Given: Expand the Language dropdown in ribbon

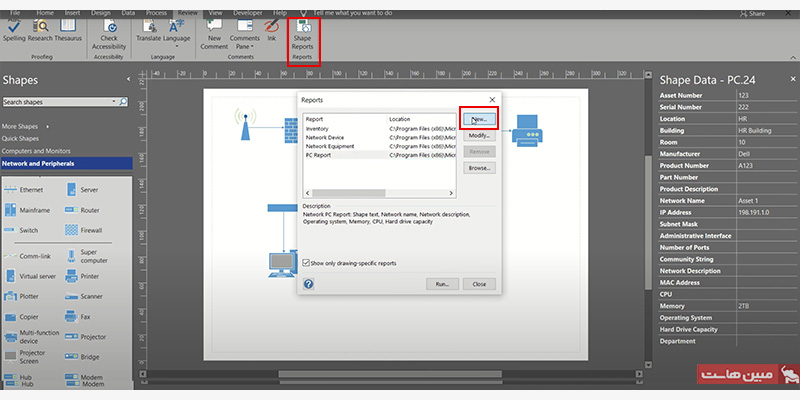Looking at the screenshot, I should coord(177,42).
